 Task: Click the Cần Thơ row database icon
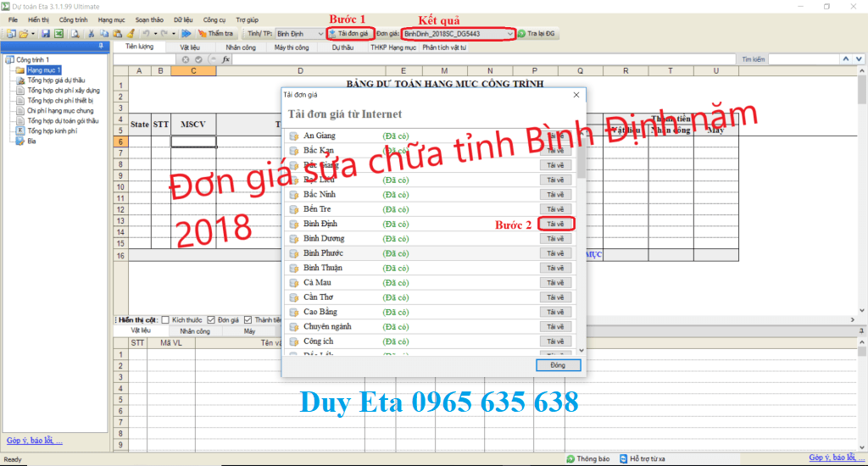click(x=294, y=297)
